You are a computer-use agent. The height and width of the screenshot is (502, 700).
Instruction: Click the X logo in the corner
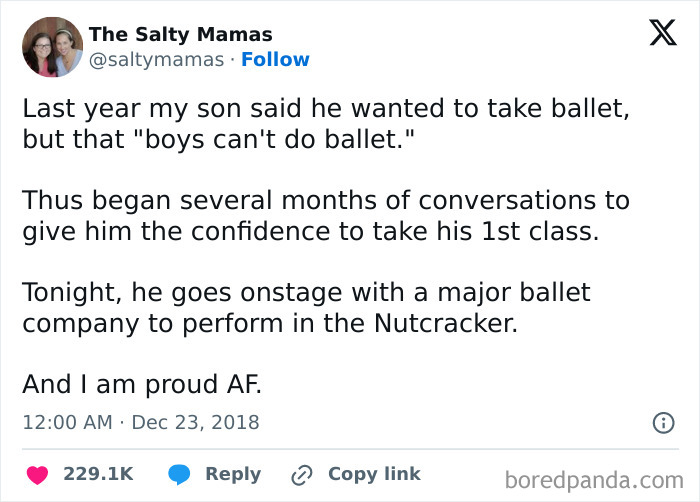(656, 33)
